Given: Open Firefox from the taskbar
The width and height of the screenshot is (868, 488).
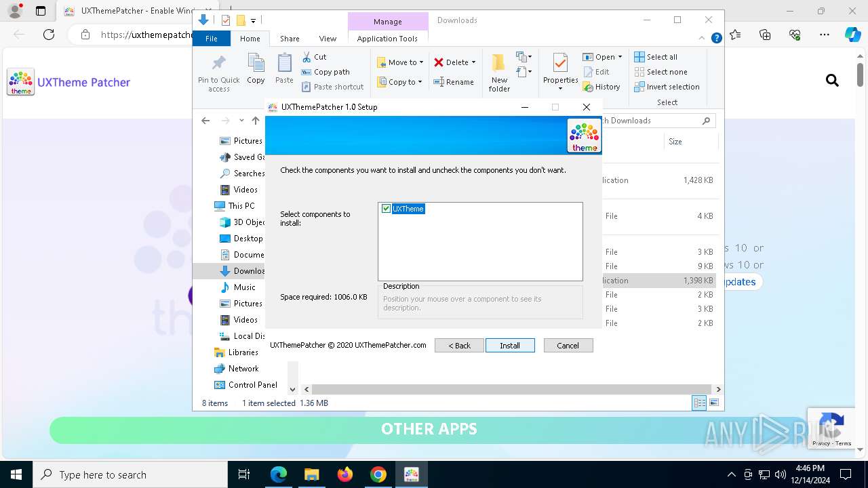Looking at the screenshot, I should pos(344,474).
